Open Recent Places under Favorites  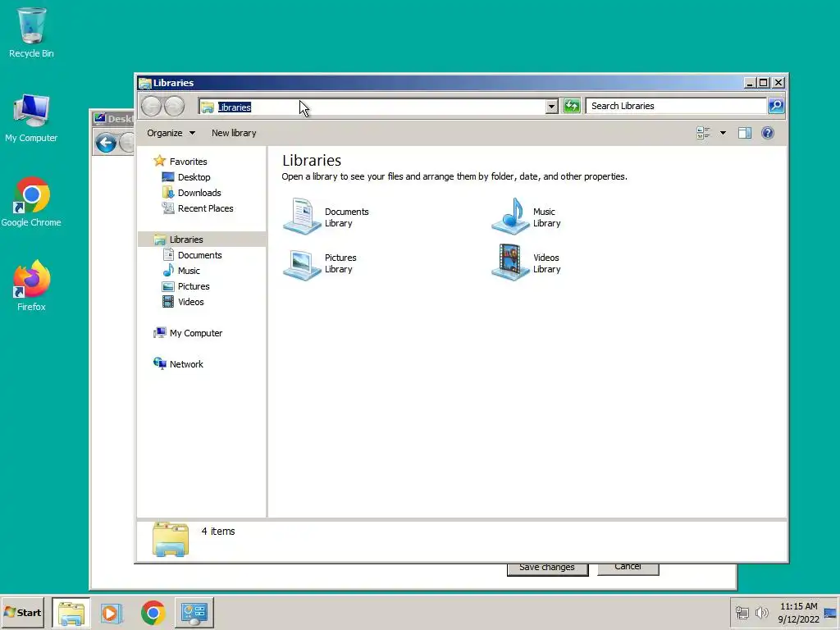205,208
